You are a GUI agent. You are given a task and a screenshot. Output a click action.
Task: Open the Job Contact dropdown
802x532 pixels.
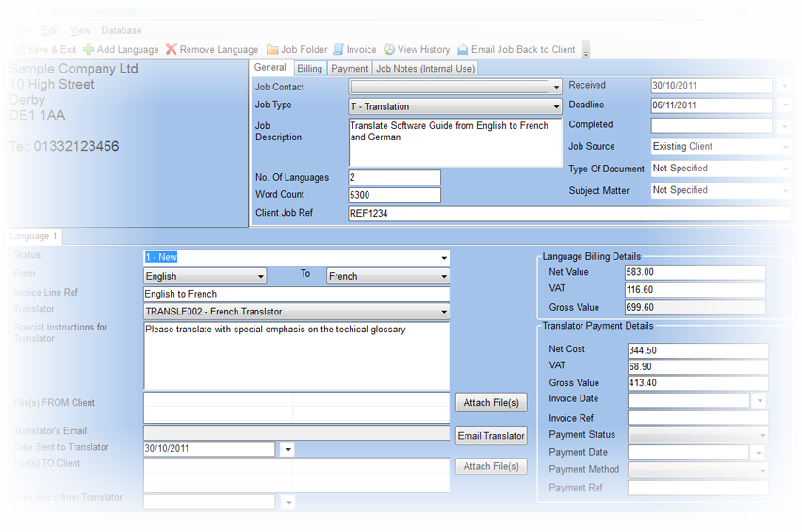click(556, 88)
